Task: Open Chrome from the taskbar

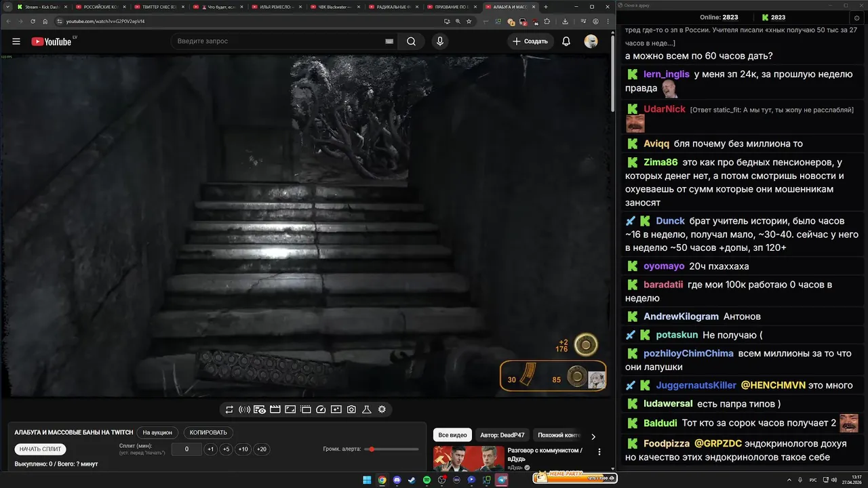Action: pyautogui.click(x=382, y=480)
